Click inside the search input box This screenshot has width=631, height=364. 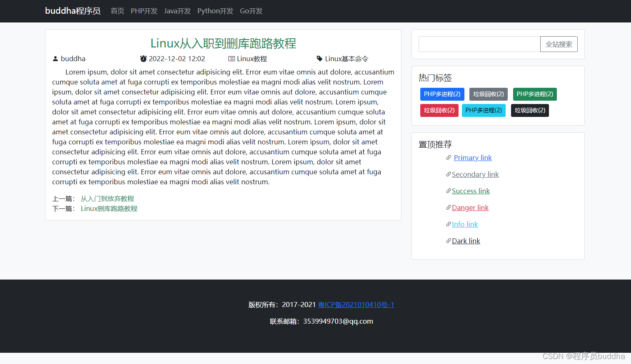tap(479, 44)
